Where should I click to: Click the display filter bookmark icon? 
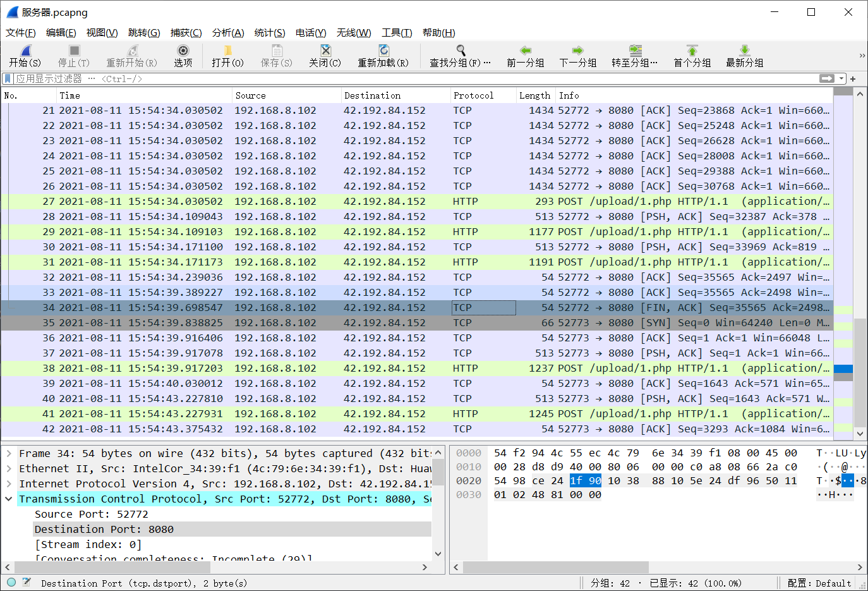(8, 78)
